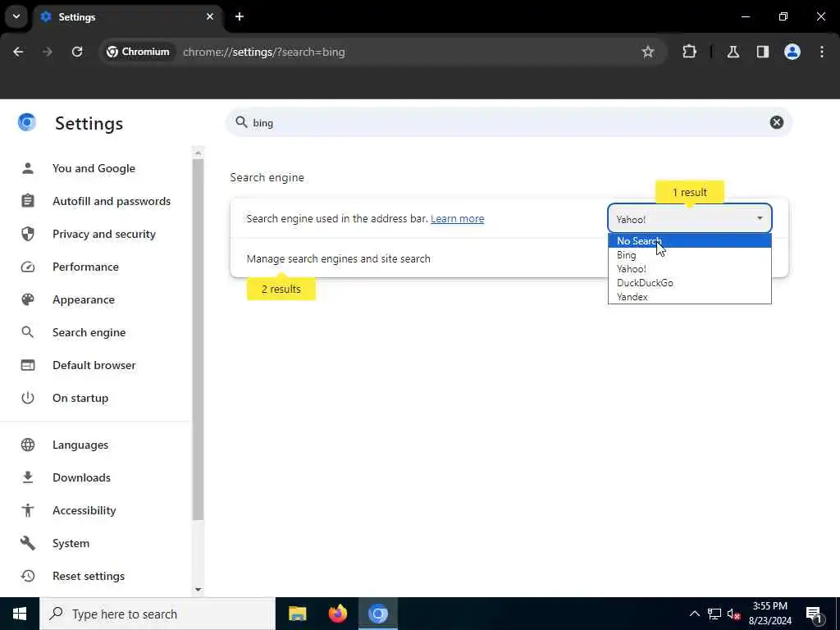Select No Search from dropdown list
Image resolution: width=840 pixels, height=630 pixels.
point(689,241)
